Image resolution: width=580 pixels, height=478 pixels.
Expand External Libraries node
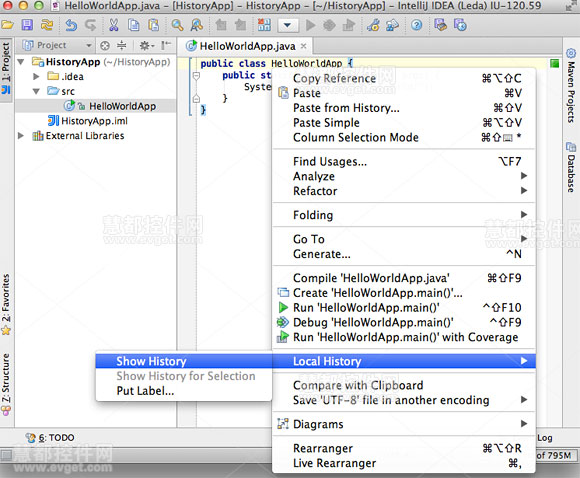point(21,136)
